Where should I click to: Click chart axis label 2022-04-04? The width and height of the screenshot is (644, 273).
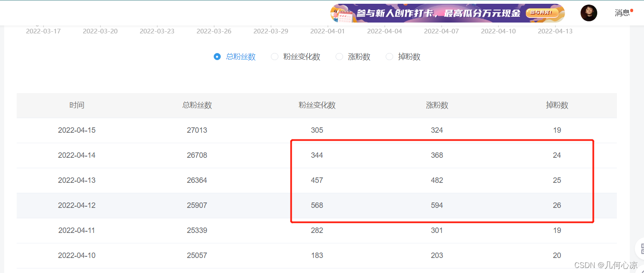point(385,31)
